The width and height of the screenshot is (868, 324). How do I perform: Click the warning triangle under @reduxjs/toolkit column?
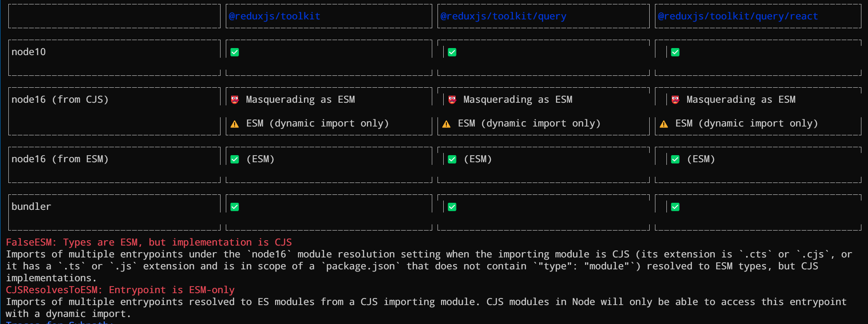point(235,124)
